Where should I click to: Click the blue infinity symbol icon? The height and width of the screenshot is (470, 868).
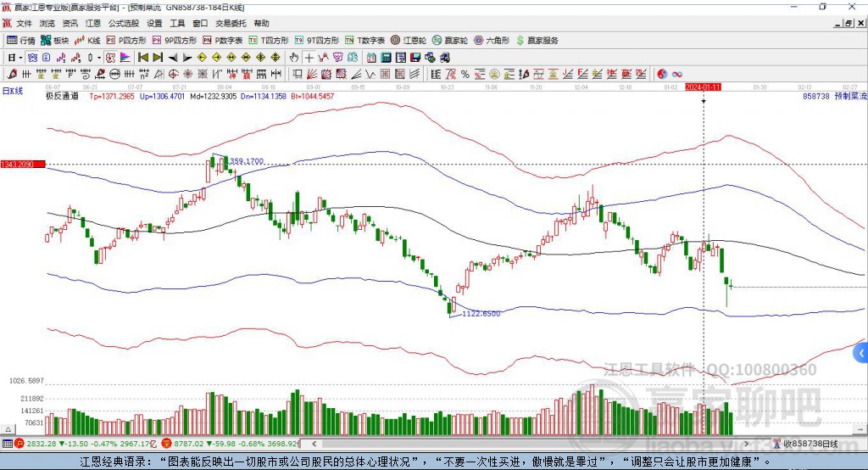click(677, 75)
